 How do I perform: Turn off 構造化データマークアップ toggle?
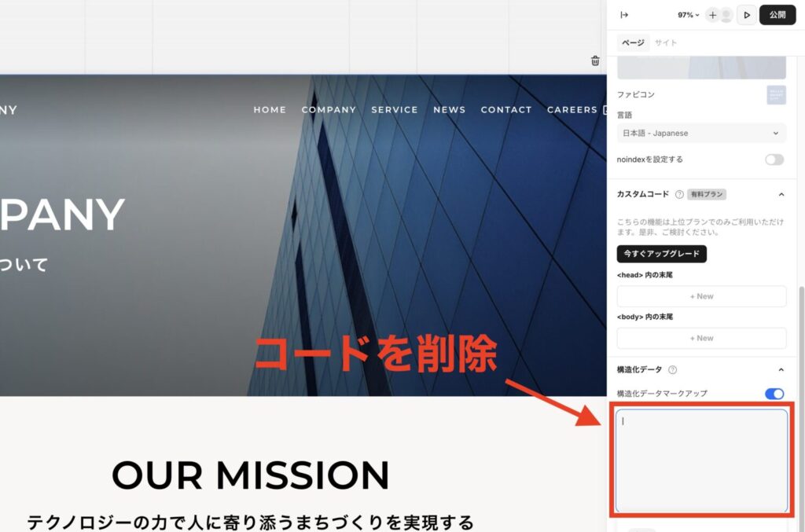click(774, 394)
